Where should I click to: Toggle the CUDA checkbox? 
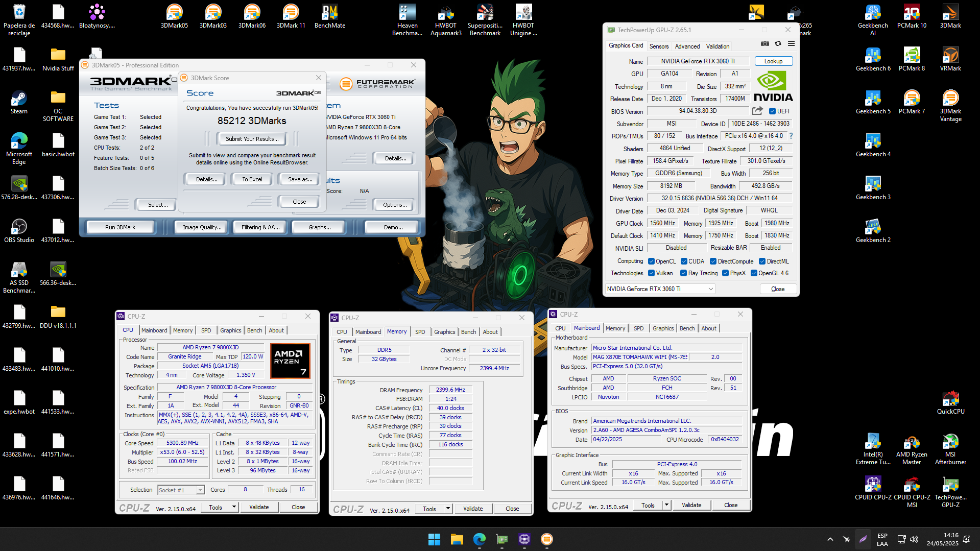(x=684, y=261)
